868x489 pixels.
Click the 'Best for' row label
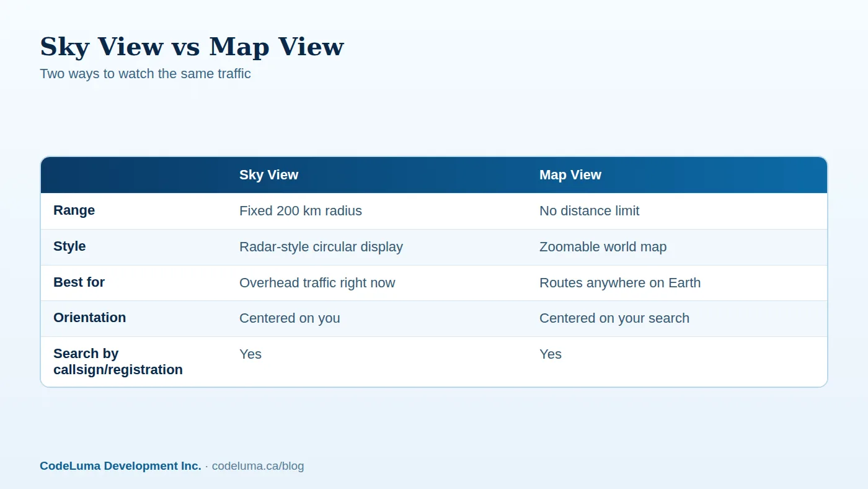[x=79, y=282]
